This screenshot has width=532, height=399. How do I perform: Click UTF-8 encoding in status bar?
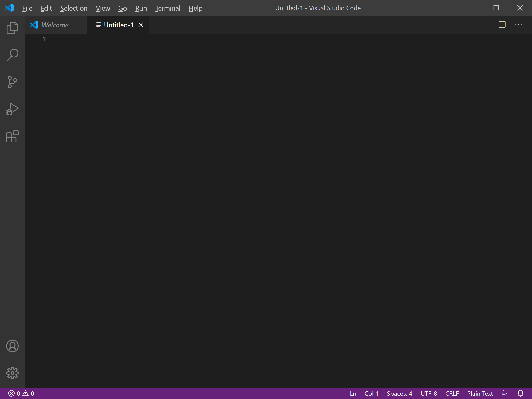tap(429, 393)
